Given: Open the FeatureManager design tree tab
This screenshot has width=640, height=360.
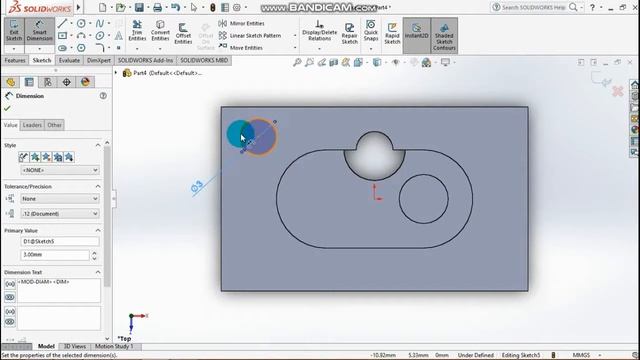Looking at the screenshot, I should (x=11, y=82).
